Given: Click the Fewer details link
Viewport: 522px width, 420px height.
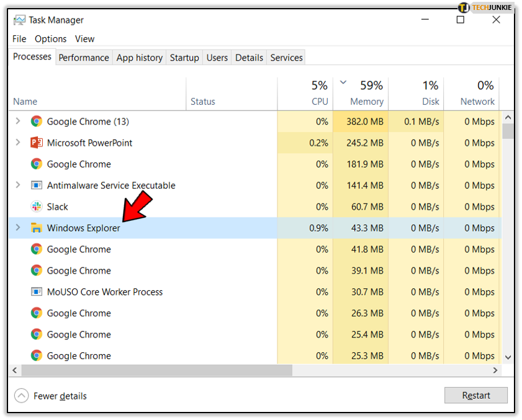Looking at the screenshot, I should click(x=60, y=396).
